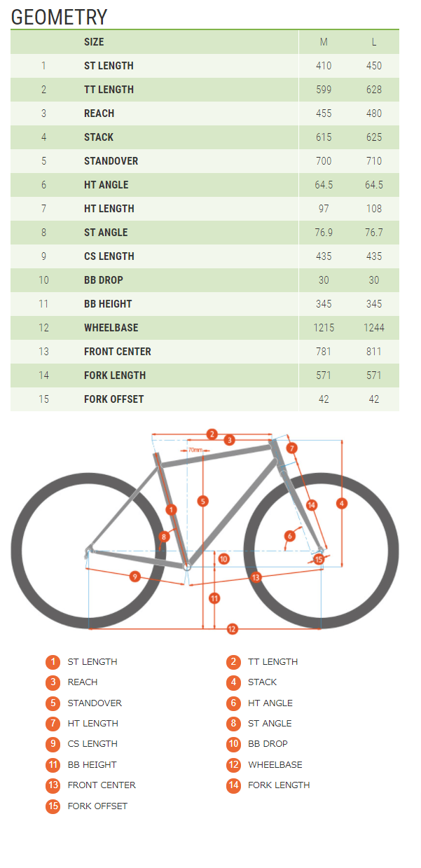
Task: Click the 1244 wheelbase value in table
Action: [374, 328]
